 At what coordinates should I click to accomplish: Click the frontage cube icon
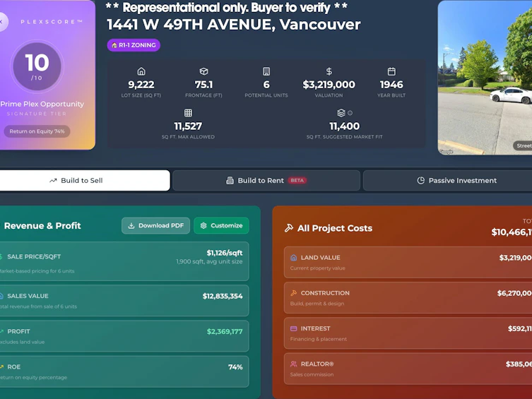[x=203, y=71]
